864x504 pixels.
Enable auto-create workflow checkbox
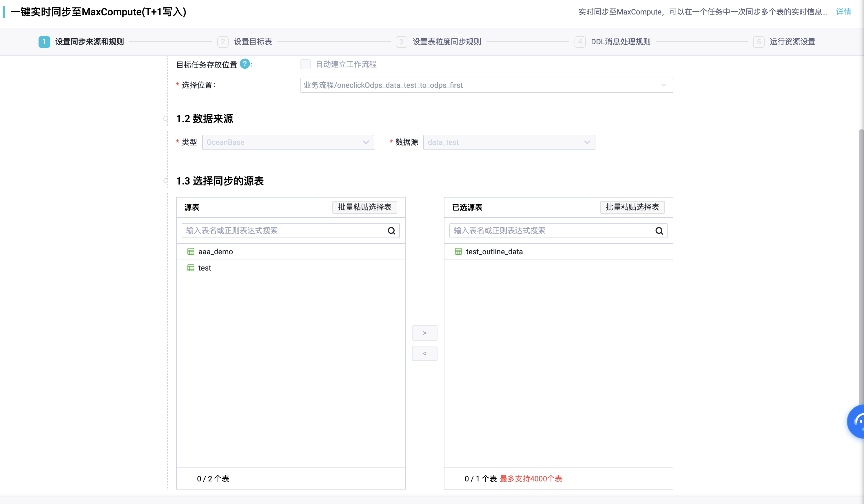coord(305,64)
